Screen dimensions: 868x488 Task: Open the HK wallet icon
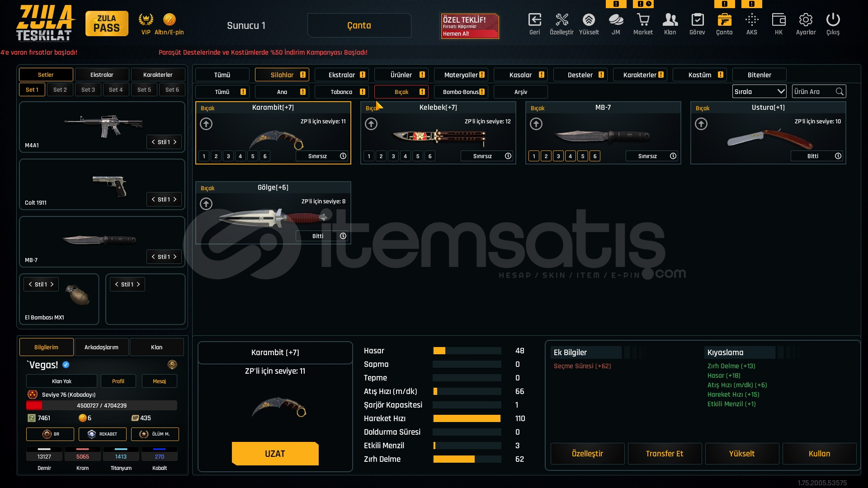pyautogui.click(x=778, y=20)
